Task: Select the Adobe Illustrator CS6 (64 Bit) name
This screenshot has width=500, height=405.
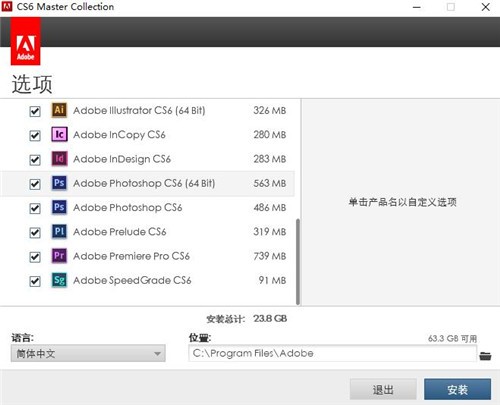Action: tap(139, 110)
